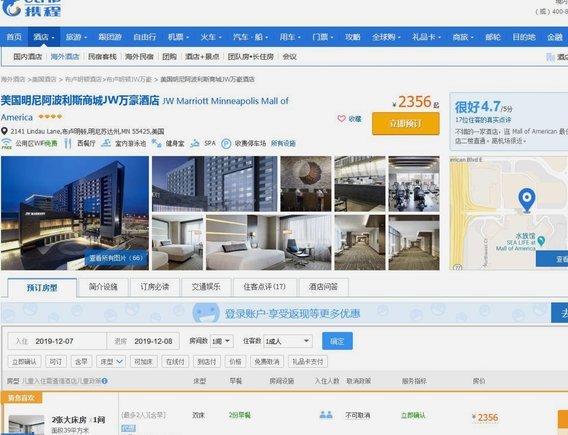Open 民宿客栈 in the sub navigation
Screen dimensions: 568x435
coord(102,57)
